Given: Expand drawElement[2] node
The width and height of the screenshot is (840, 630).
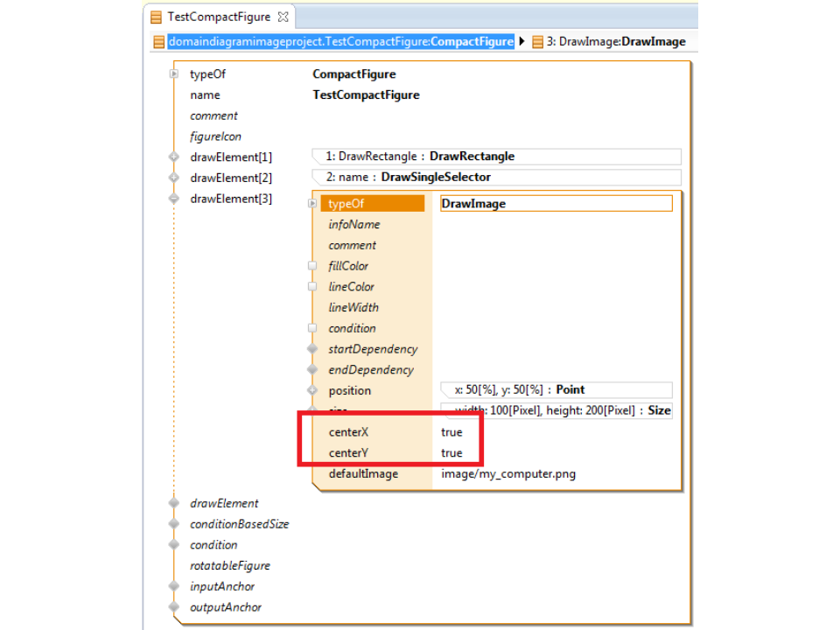Looking at the screenshot, I should [174, 178].
